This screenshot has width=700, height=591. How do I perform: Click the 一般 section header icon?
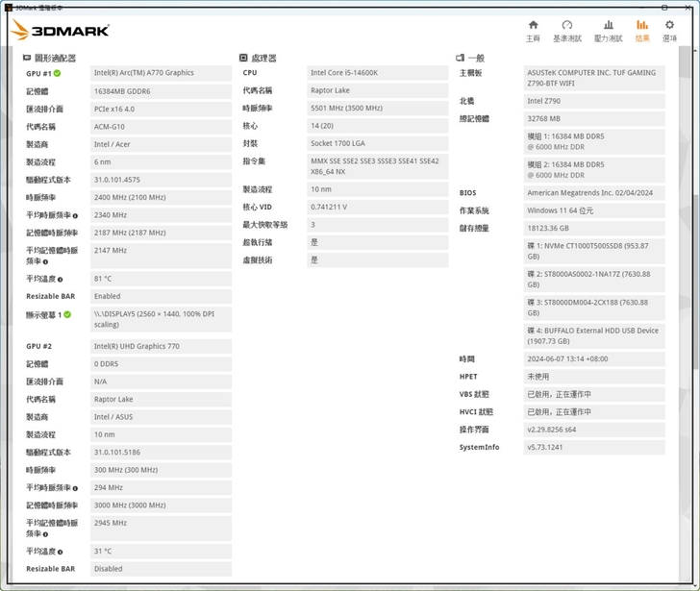tap(461, 58)
